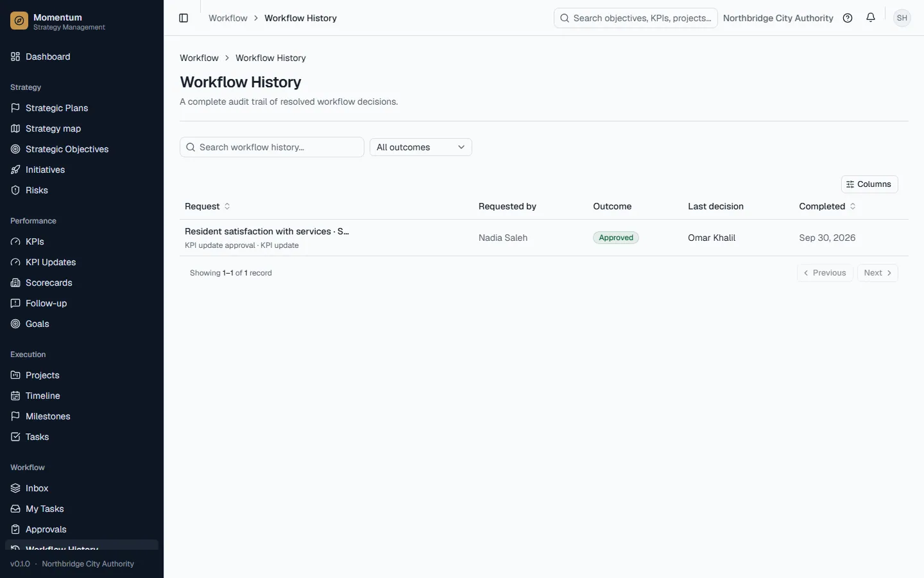Click the KPIs gauge icon
Image resolution: width=924 pixels, height=578 pixels.
tap(15, 241)
